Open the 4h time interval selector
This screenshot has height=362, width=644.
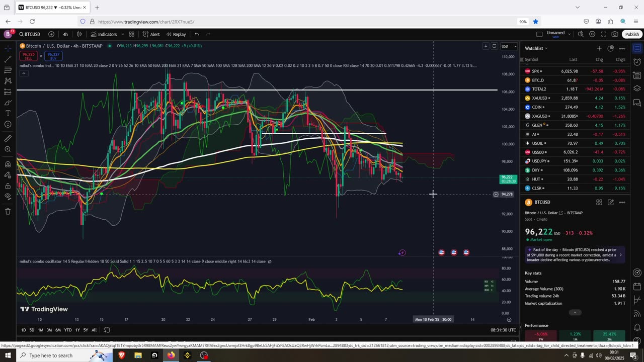coord(65,34)
